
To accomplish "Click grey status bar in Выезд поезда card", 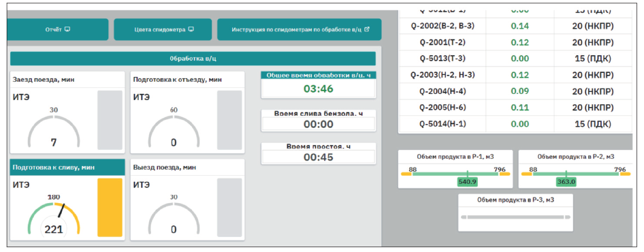I will click(x=229, y=207).
